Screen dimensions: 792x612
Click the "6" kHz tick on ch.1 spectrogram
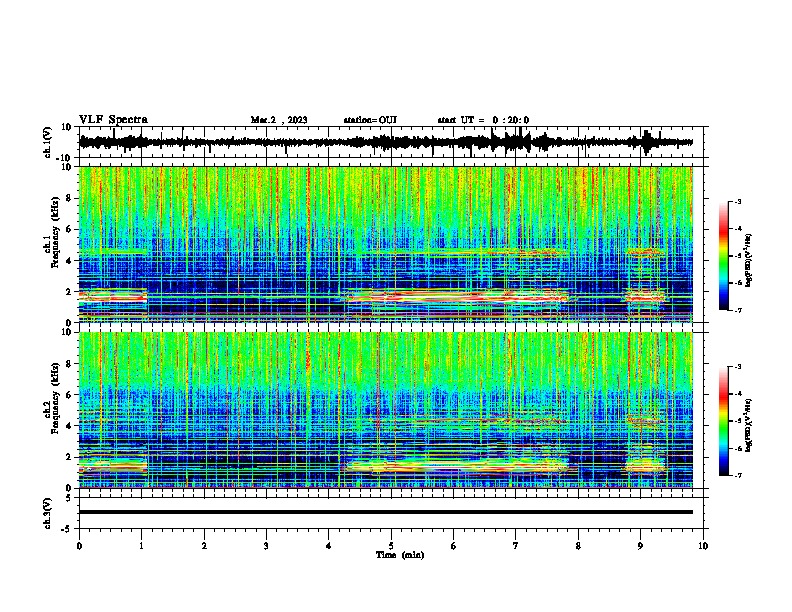click(69, 229)
